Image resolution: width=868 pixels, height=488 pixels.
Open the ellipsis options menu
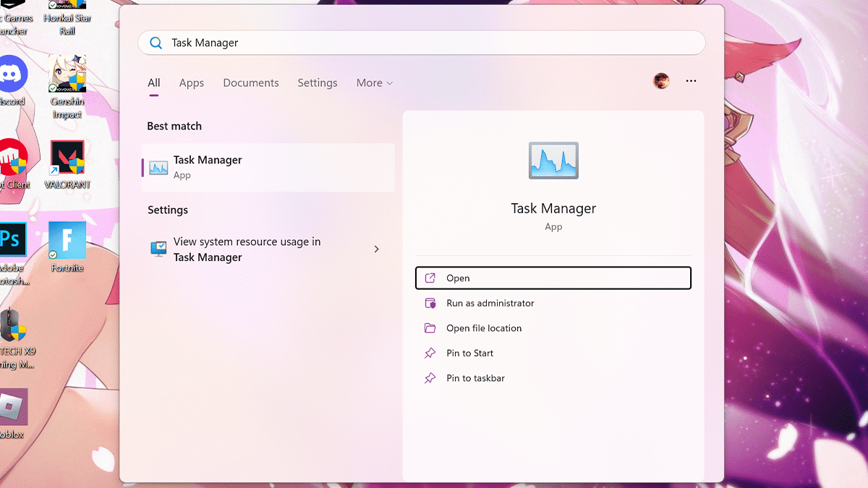(691, 81)
